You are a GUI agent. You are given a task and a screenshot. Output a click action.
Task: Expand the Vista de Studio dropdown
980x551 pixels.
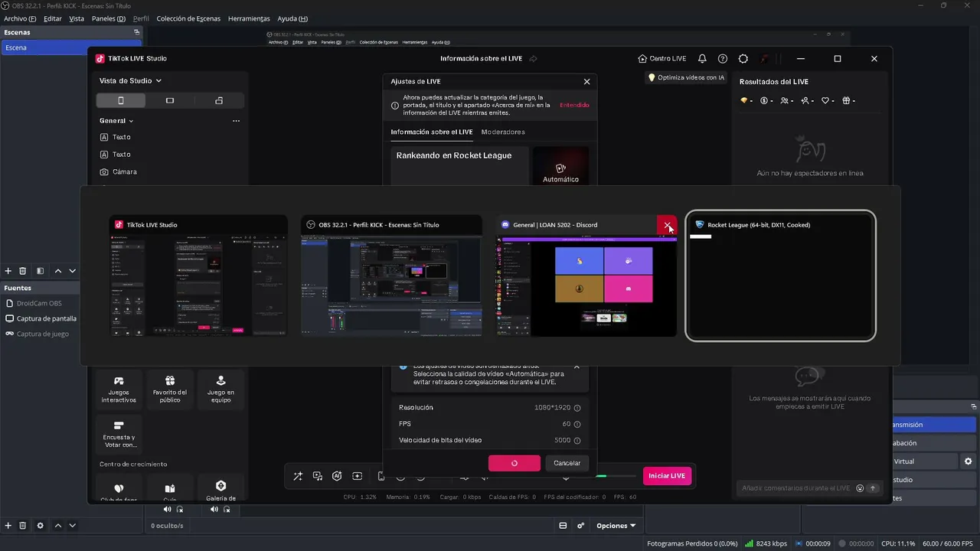point(130,80)
